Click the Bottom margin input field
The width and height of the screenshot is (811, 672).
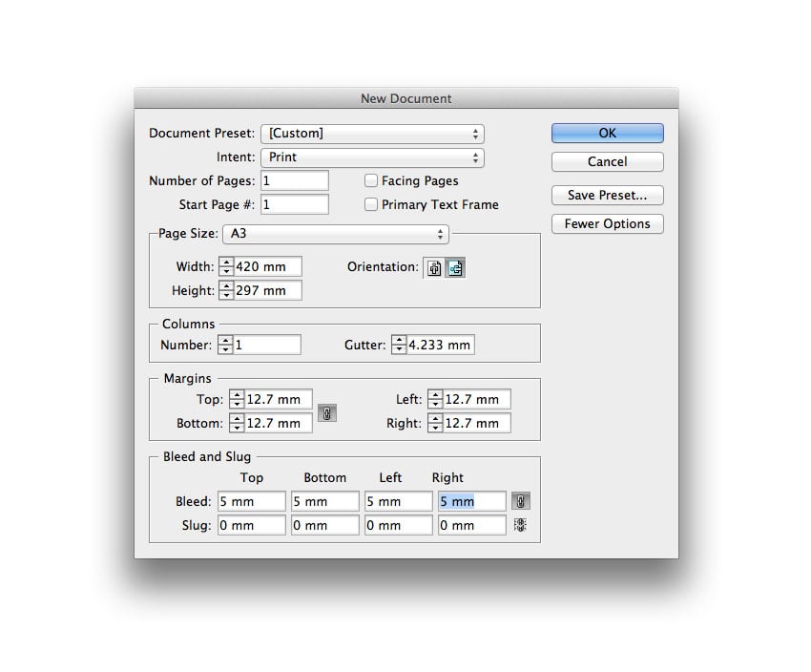(279, 423)
